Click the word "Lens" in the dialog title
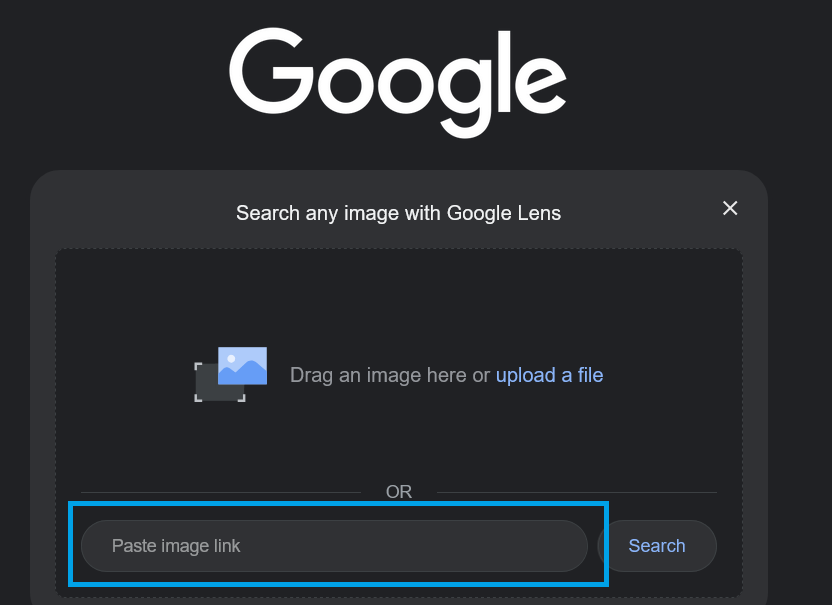 click(x=539, y=213)
